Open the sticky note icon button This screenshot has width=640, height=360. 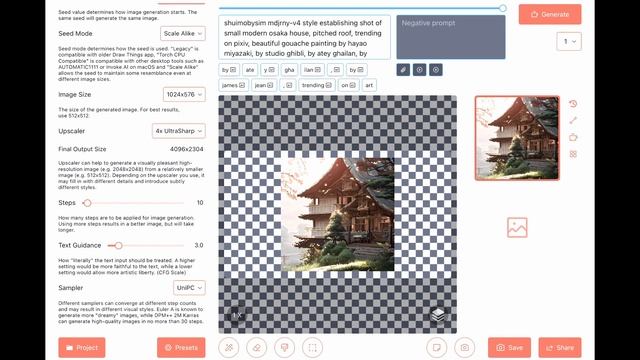point(437,348)
